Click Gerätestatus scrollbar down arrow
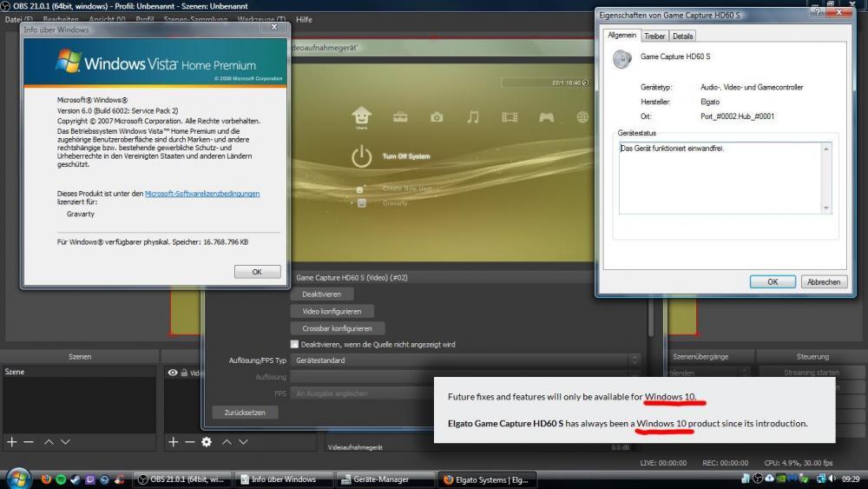This screenshot has width=868, height=489. [826, 208]
